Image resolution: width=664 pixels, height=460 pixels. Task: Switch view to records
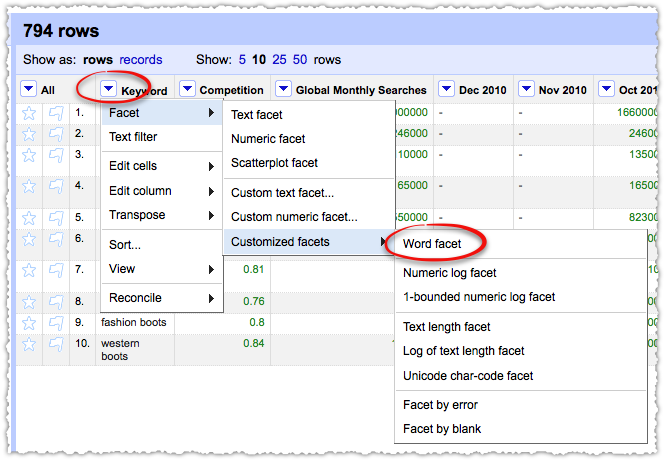click(141, 60)
